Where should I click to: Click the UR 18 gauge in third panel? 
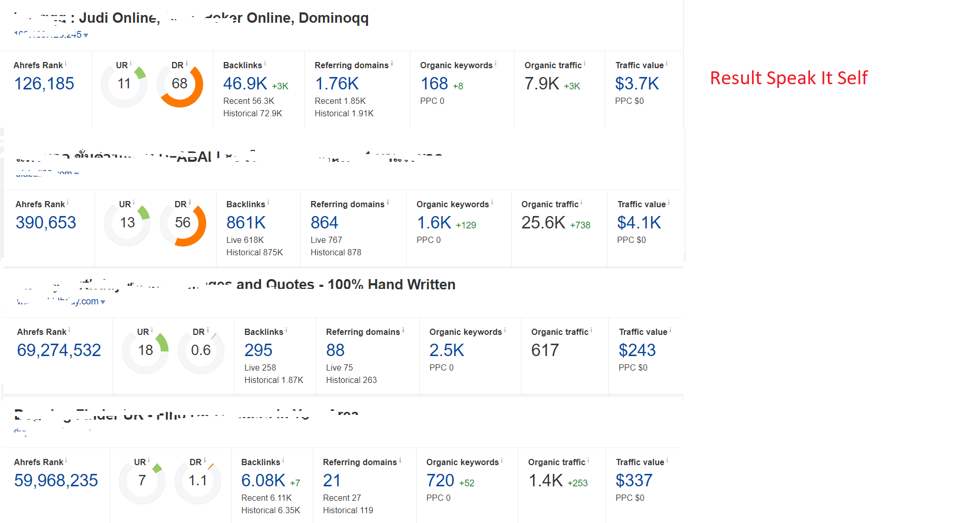point(145,350)
